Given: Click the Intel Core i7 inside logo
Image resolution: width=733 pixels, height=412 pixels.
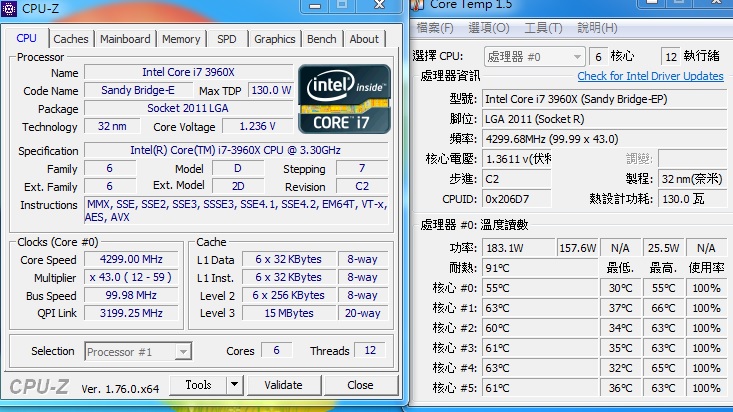Looking at the screenshot, I should click(x=345, y=99).
